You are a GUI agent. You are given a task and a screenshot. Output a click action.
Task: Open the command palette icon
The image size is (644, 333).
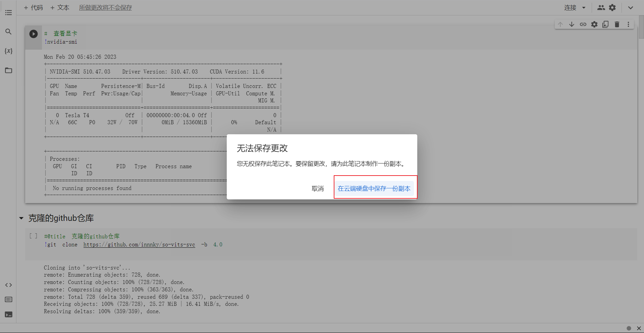(8, 299)
